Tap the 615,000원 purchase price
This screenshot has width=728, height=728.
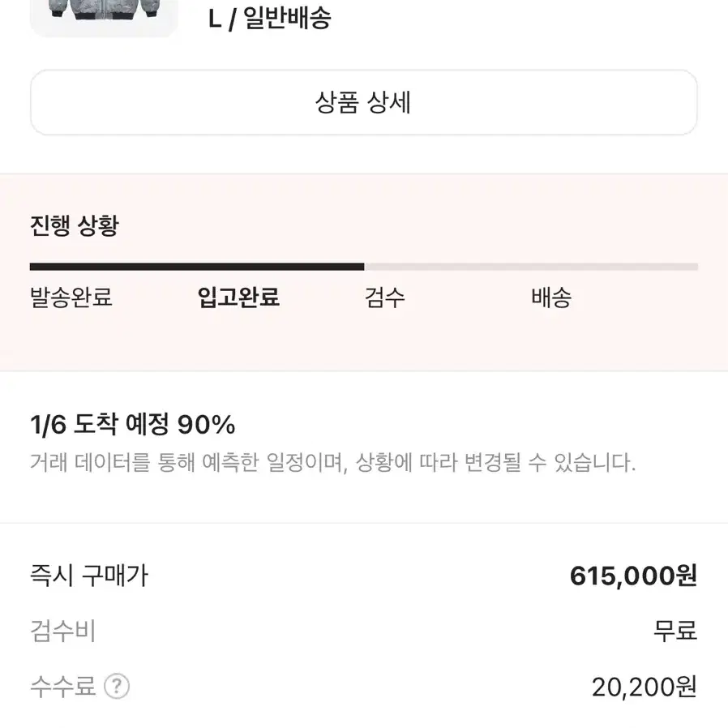(633, 576)
